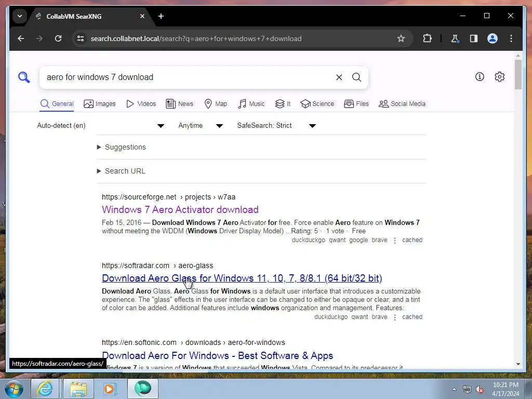This screenshot has height=399, width=532.
Task: Open three-dot options for softradar result
Action: pos(395,317)
